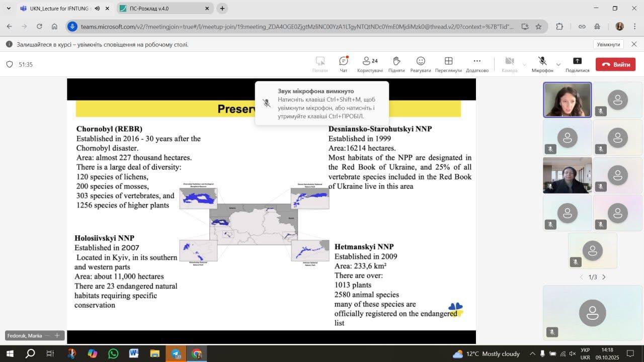Raise hand in the meeting
Image resolution: width=644 pixels, height=362 pixels.
tap(396, 64)
